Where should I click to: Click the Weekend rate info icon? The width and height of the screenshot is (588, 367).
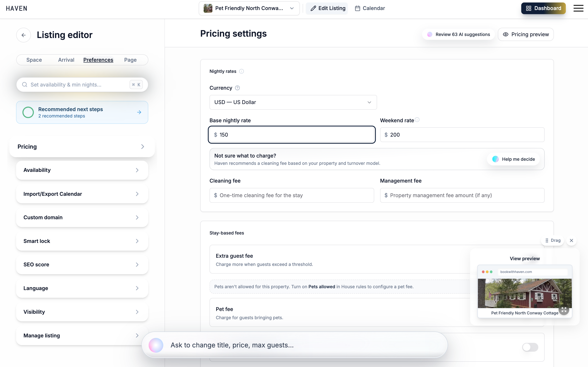coord(417,120)
